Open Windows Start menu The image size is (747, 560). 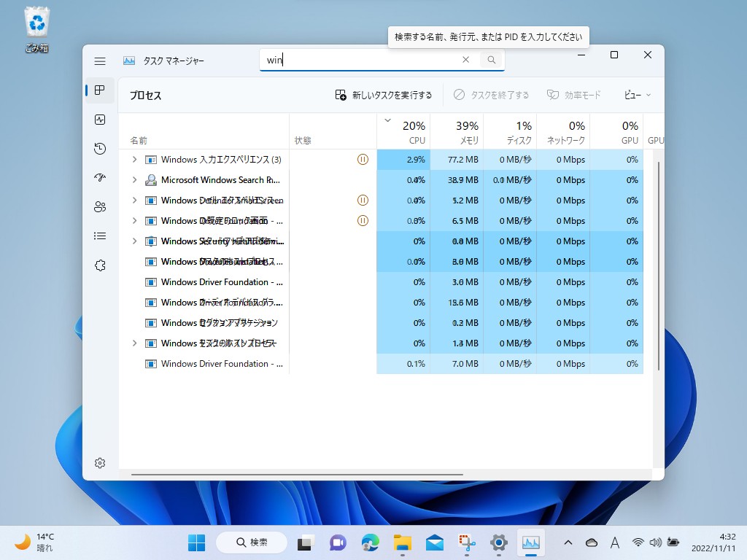pyautogui.click(x=196, y=542)
